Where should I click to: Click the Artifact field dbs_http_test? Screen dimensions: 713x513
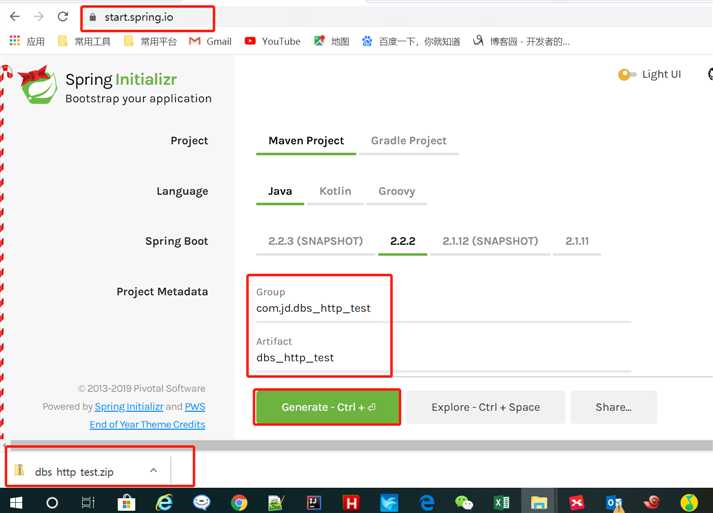coord(443,358)
